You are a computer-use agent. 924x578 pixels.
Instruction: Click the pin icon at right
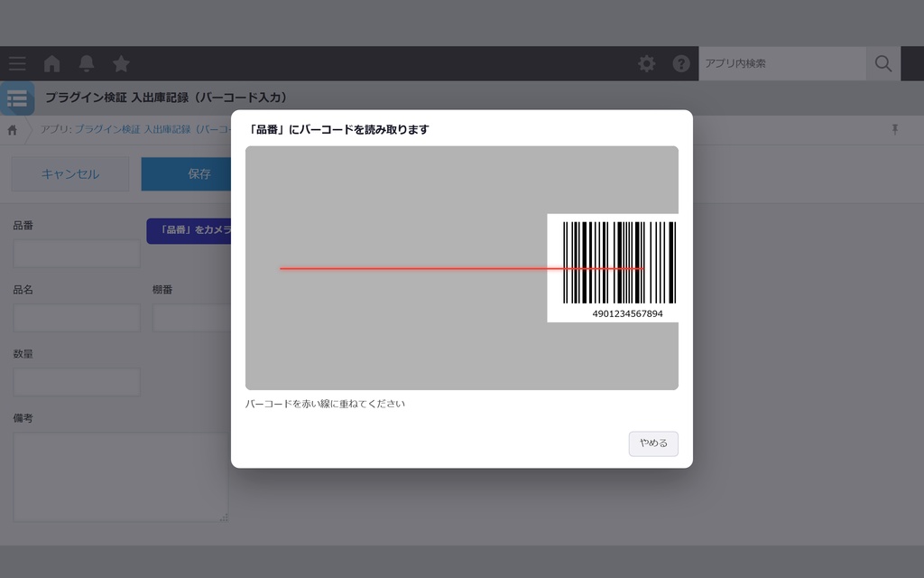click(x=894, y=130)
